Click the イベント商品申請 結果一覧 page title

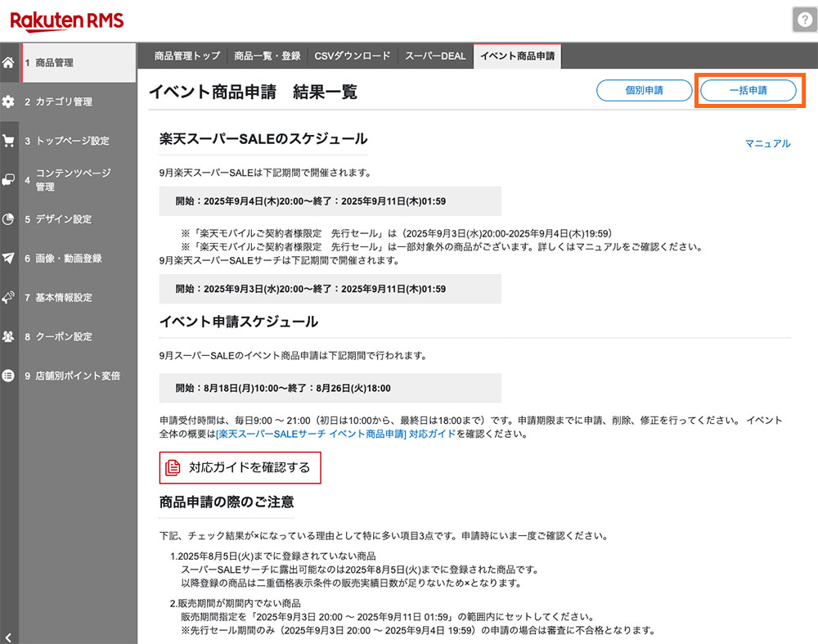pos(253,92)
